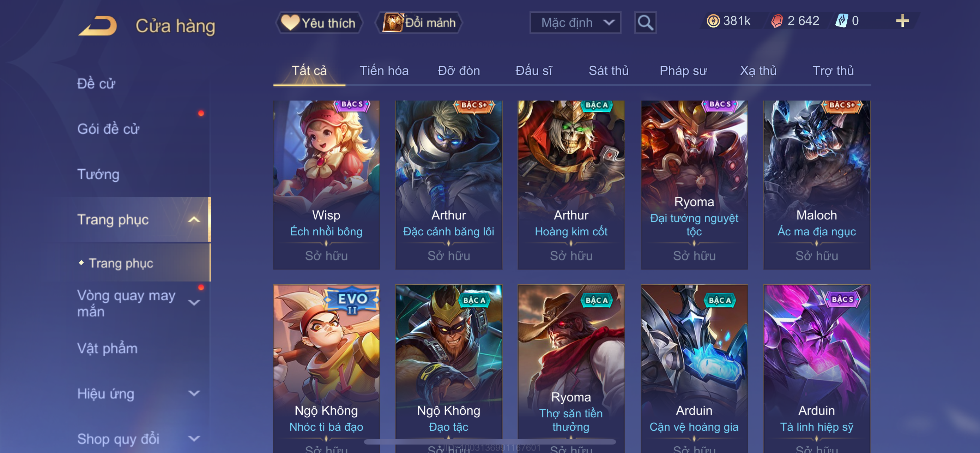
Task: Open the search magnifier icon
Action: pyautogui.click(x=645, y=23)
